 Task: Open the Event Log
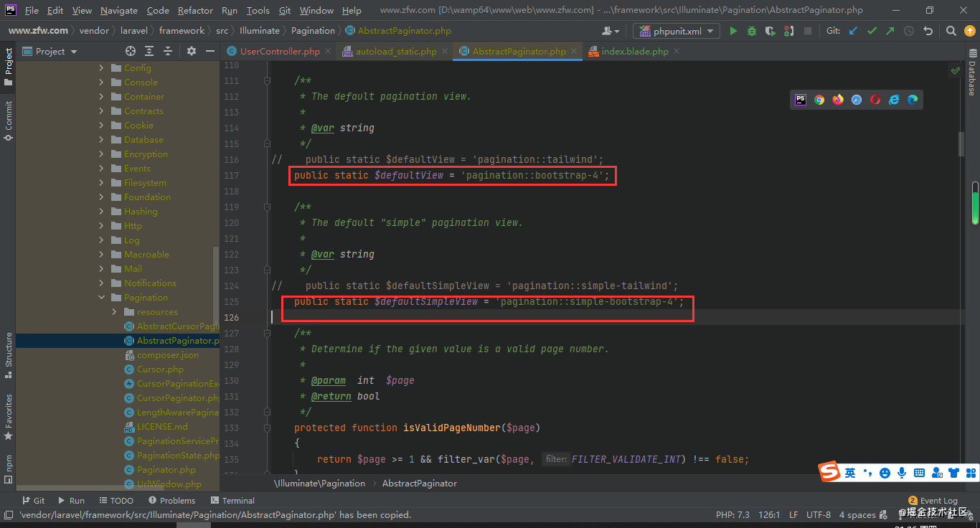933,501
